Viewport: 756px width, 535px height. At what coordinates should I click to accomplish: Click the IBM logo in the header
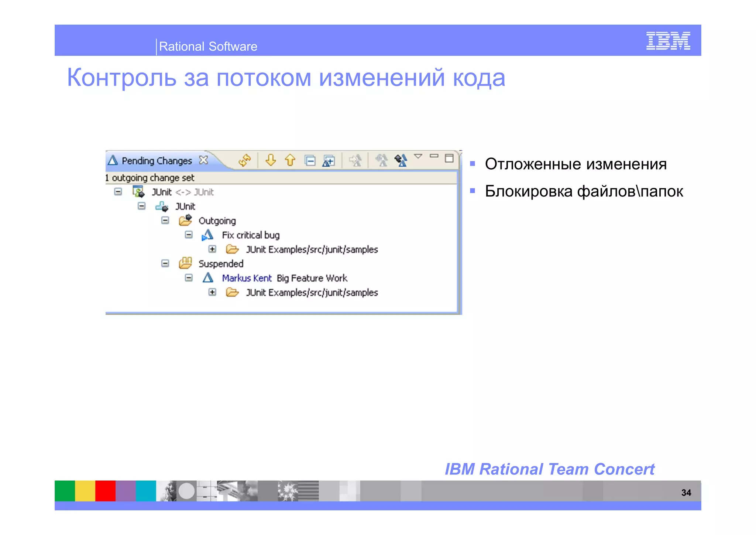pos(668,41)
